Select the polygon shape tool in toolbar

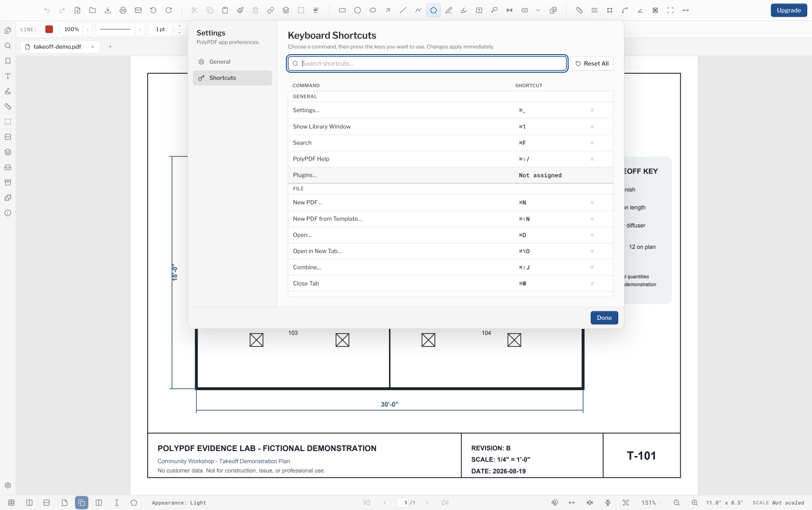click(x=434, y=10)
